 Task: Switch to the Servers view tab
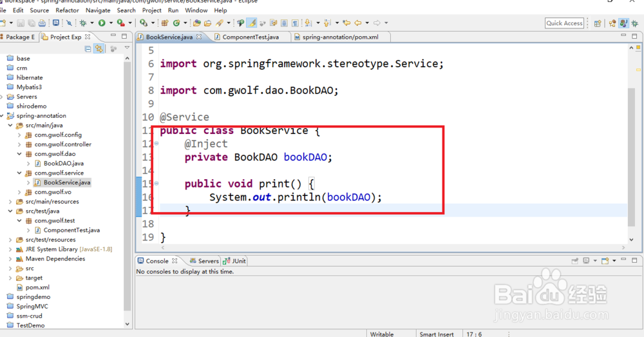[204, 261]
